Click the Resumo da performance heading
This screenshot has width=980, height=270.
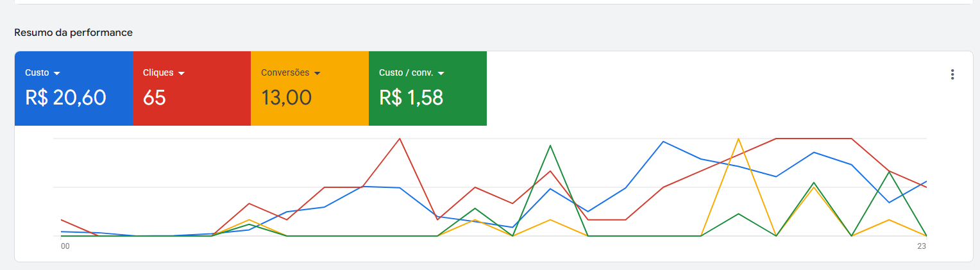[x=74, y=32]
